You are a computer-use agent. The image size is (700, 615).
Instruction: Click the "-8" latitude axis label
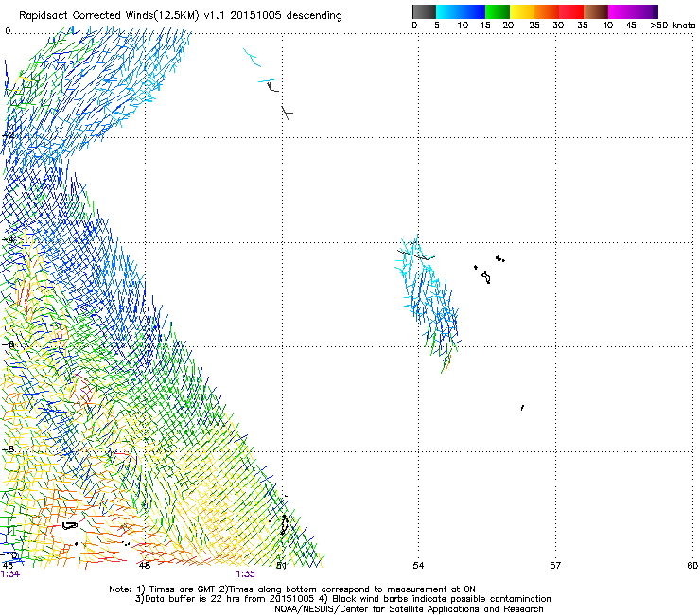(x=9, y=449)
